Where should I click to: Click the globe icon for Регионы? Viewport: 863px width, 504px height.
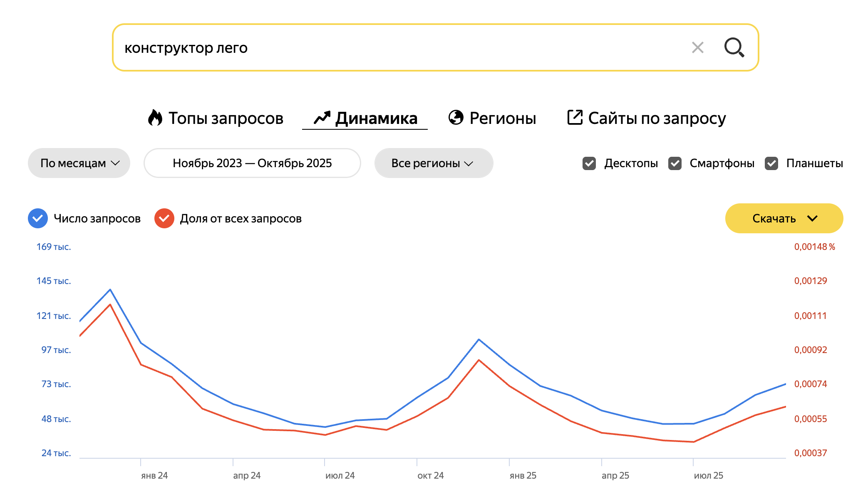click(456, 118)
